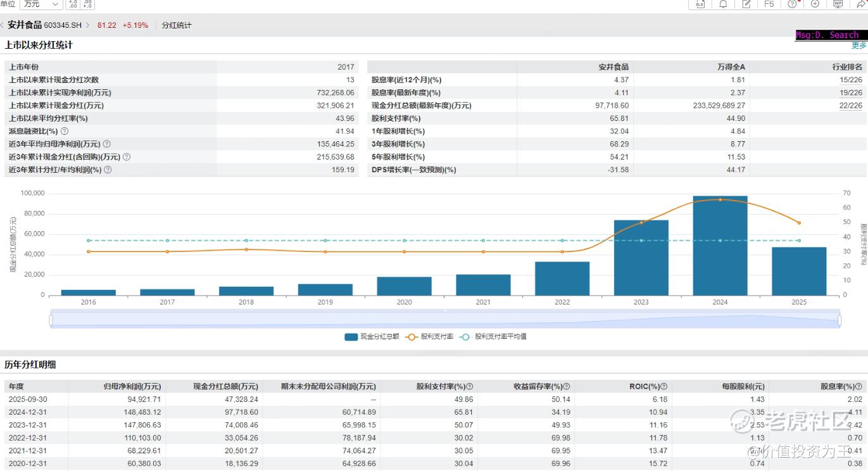Click help icon beside 派息融资比(%)
The image size is (868, 471).
(x=65, y=131)
